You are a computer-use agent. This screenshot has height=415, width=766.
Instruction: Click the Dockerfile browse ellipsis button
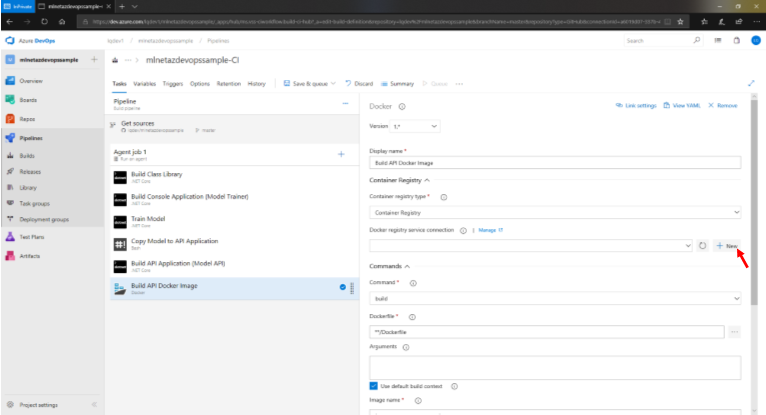pyautogui.click(x=735, y=331)
